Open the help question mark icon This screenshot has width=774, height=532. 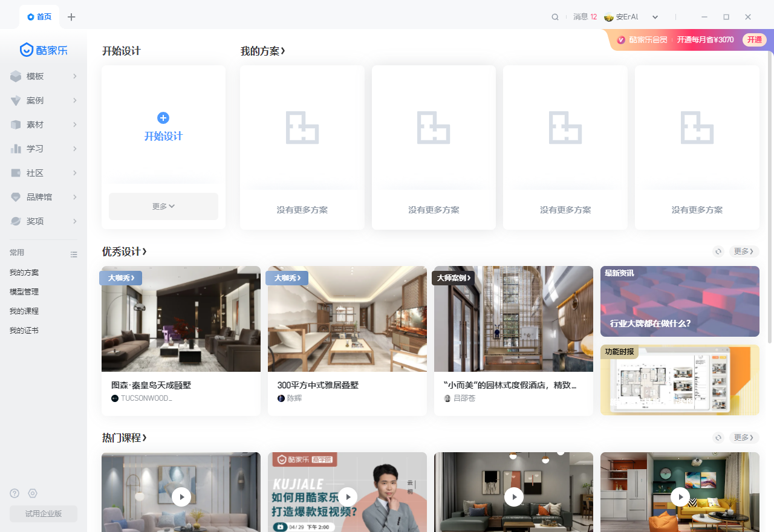[x=15, y=493]
